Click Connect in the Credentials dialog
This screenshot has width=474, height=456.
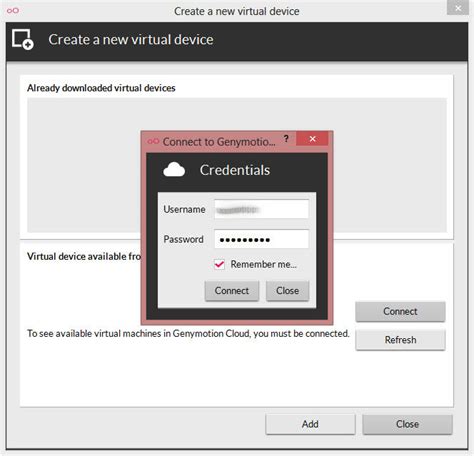click(x=232, y=291)
